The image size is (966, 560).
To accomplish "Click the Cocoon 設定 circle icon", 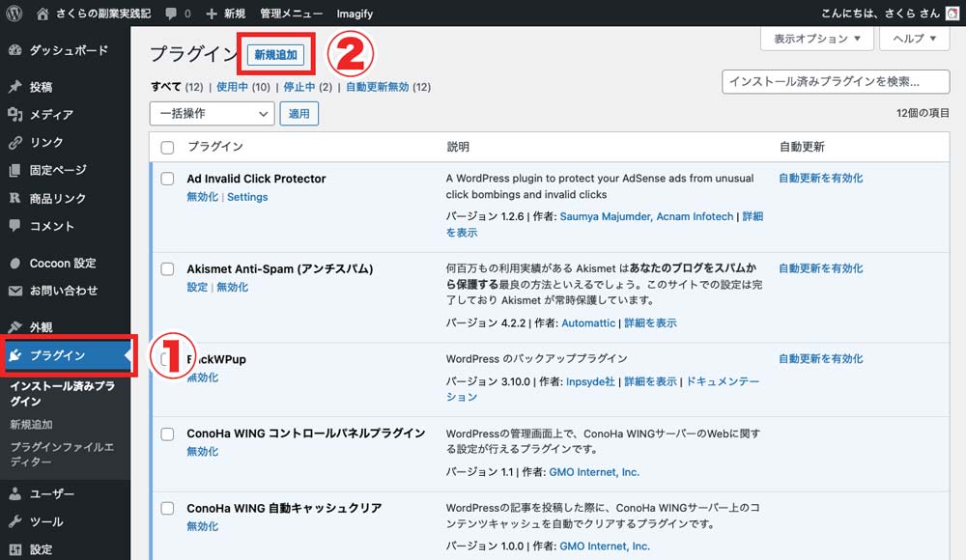I will pyautogui.click(x=15, y=263).
